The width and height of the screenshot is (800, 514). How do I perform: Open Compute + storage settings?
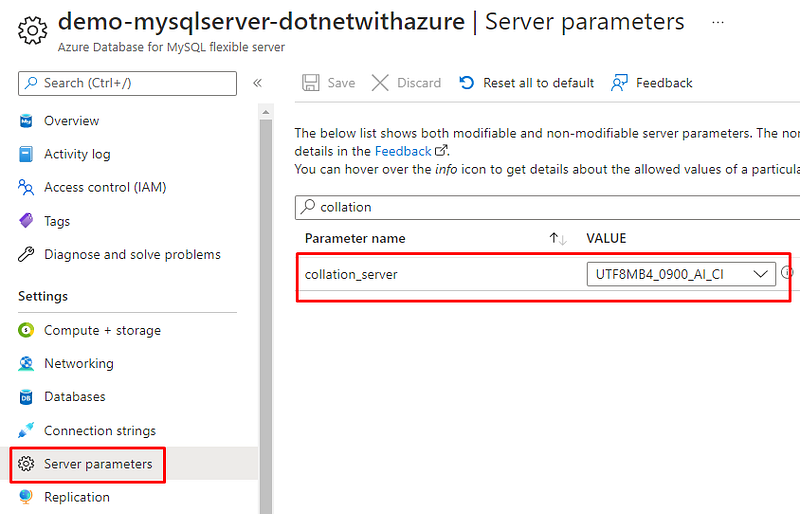102,330
